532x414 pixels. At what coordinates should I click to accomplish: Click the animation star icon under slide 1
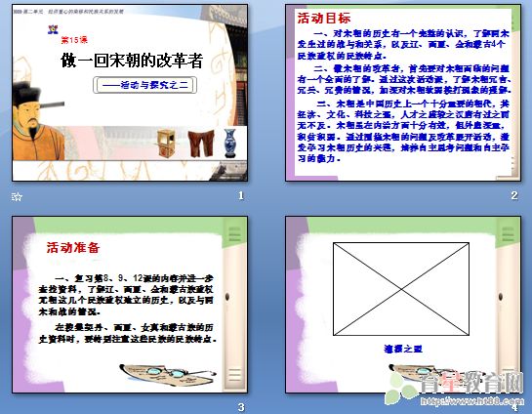pyautogui.click(x=17, y=196)
